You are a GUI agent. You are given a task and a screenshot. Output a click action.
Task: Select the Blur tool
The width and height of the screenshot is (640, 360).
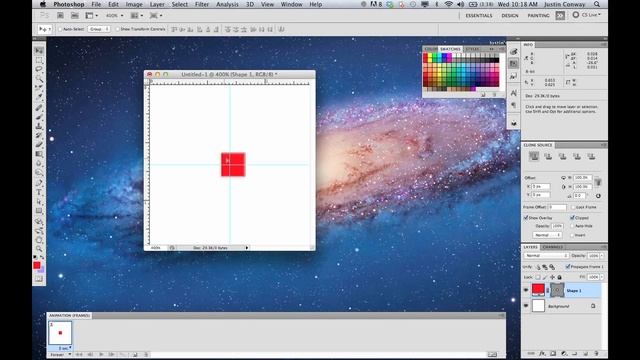click(x=39, y=163)
